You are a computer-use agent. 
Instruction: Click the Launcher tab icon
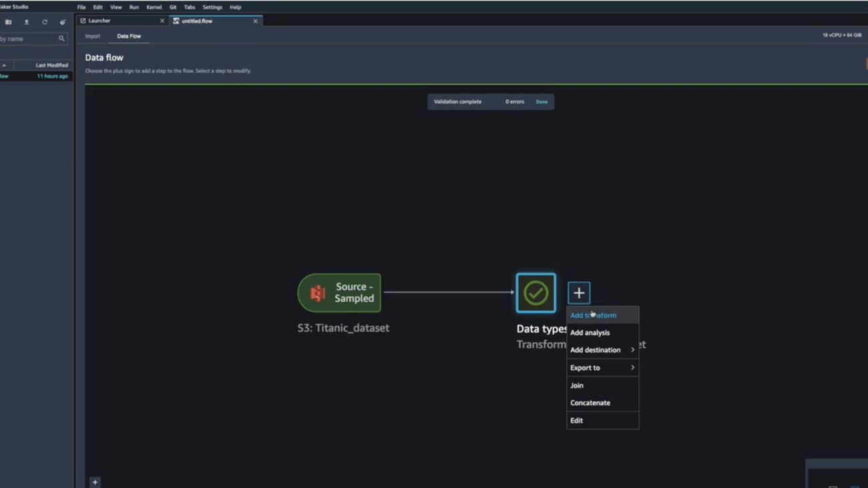coord(83,21)
